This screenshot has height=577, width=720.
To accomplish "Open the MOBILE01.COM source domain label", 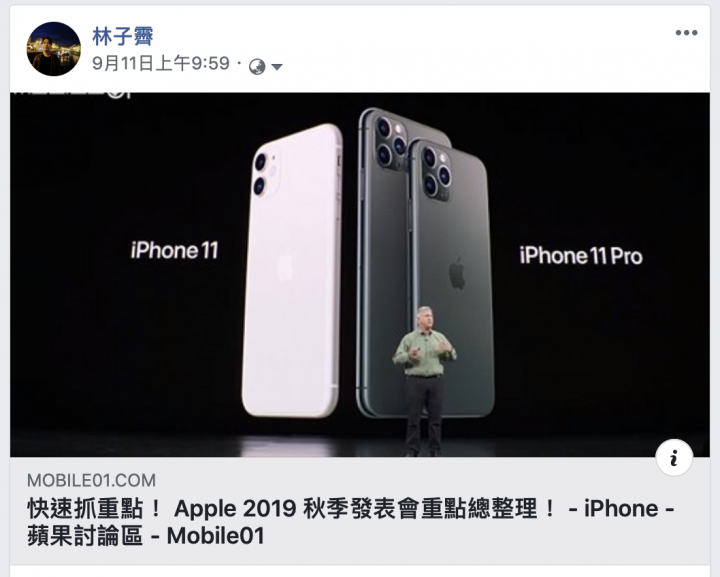I will pyautogui.click(x=91, y=481).
